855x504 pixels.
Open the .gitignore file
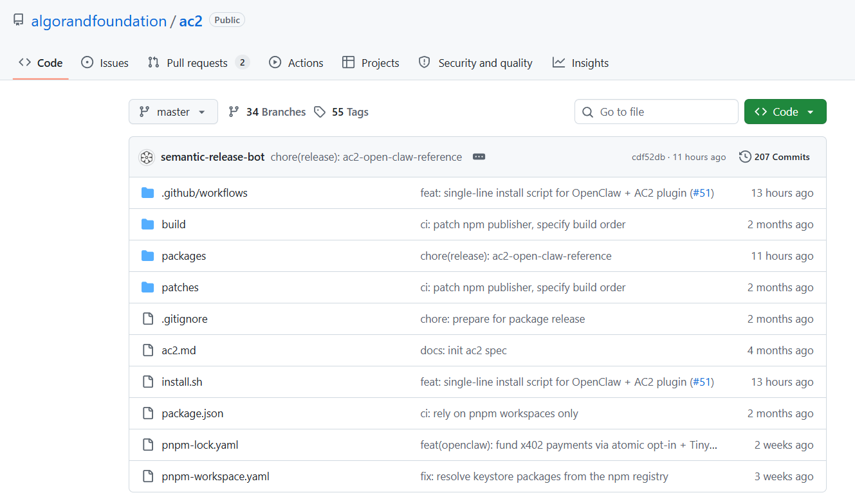(185, 319)
